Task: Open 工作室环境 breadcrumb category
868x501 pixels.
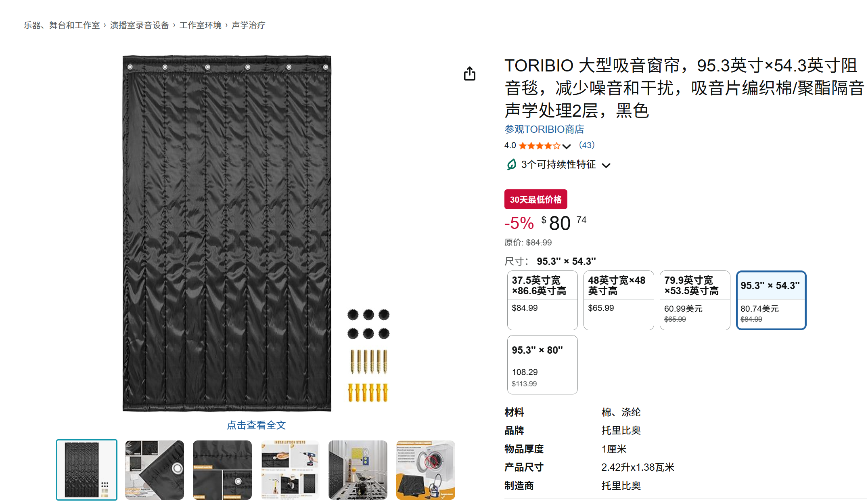Action: (x=201, y=25)
